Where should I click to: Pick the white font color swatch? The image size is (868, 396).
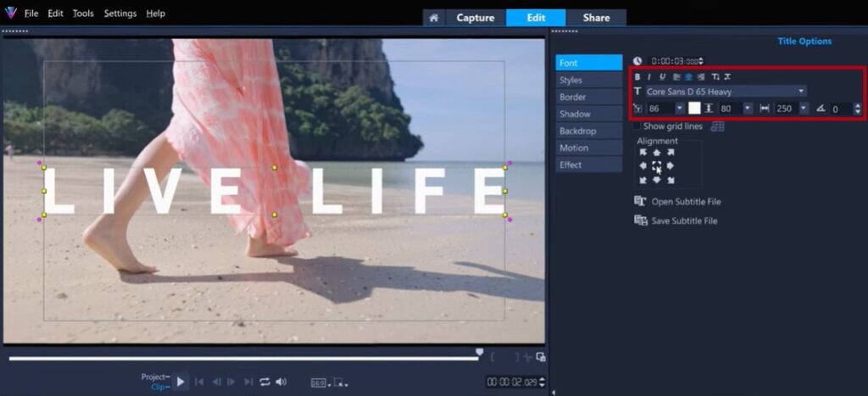[694, 109]
